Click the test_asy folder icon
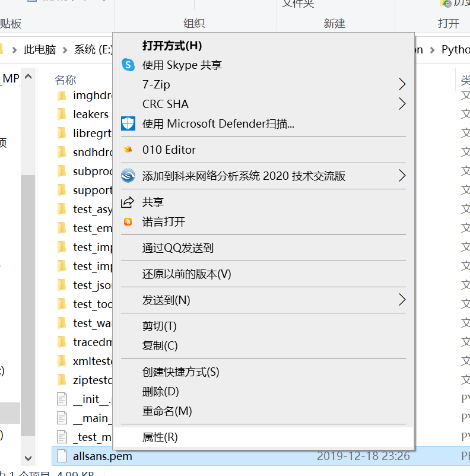The image size is (470, 476). (x=62, y=209)
